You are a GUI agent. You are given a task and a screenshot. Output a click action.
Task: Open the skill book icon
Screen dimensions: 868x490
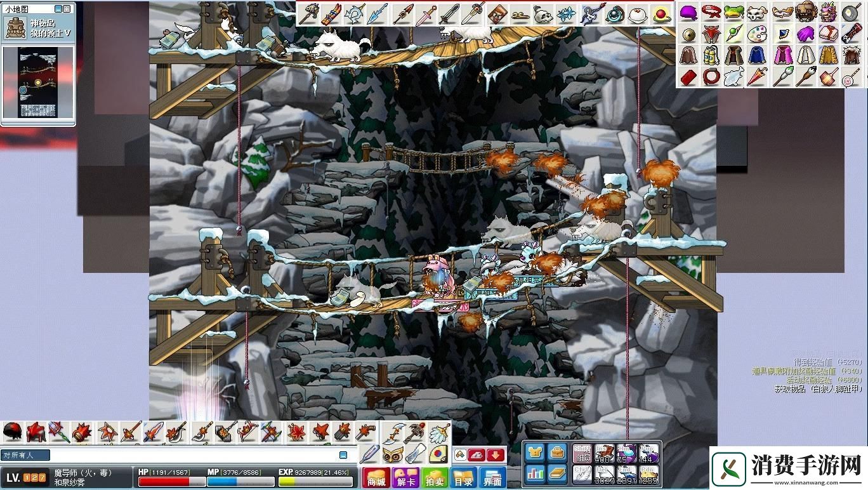point(557,473)
